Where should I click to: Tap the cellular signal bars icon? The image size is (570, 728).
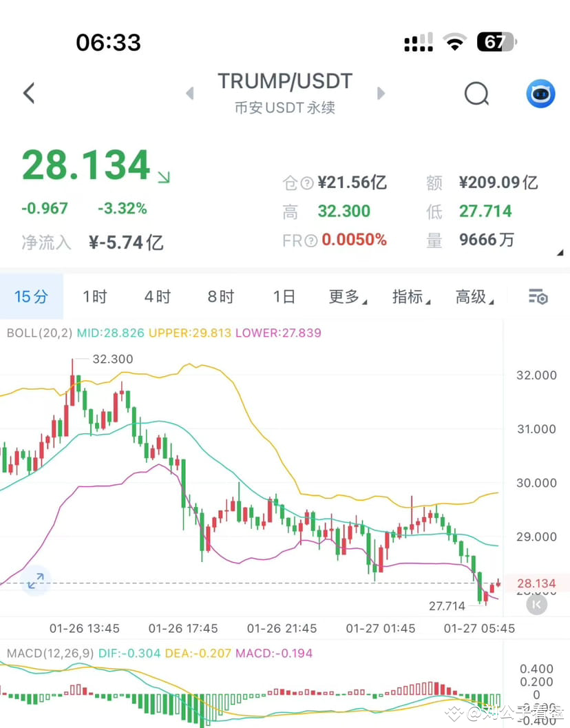tap(419, 42)
